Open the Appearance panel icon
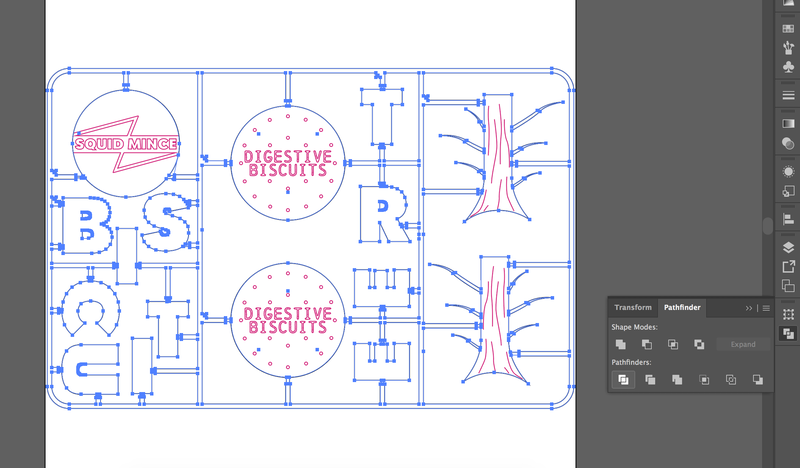This screenshot has height=468, width=800. click(x=788, y=171)
